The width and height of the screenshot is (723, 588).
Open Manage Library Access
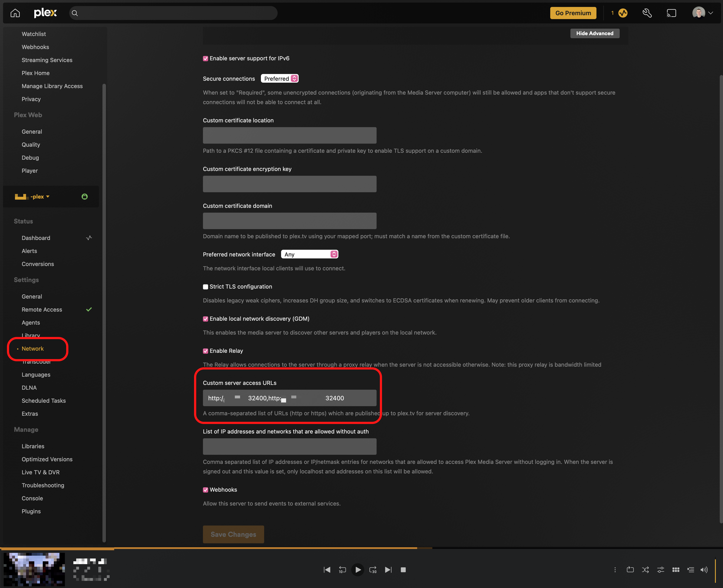52,86
